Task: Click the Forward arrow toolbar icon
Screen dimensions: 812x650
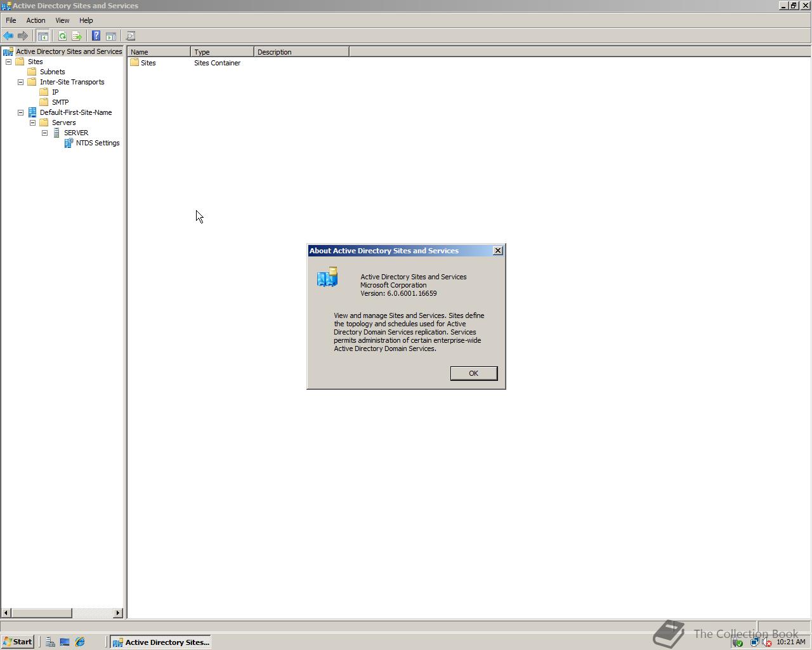Action: (23, 36)
